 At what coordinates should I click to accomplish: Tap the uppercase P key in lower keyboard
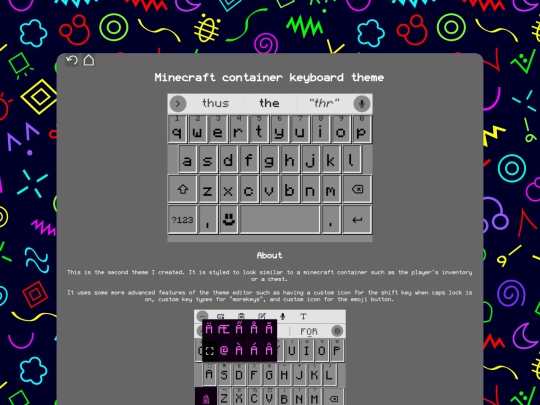point(336,351)
